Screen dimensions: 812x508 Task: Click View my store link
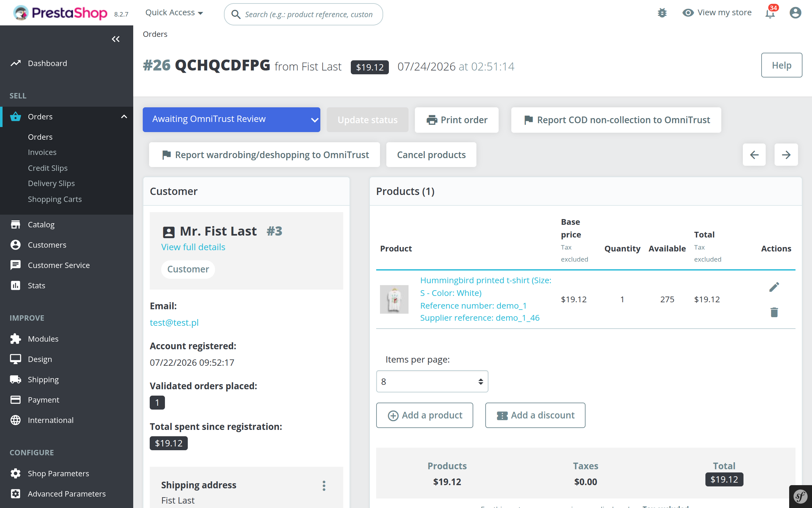[717, 13]
